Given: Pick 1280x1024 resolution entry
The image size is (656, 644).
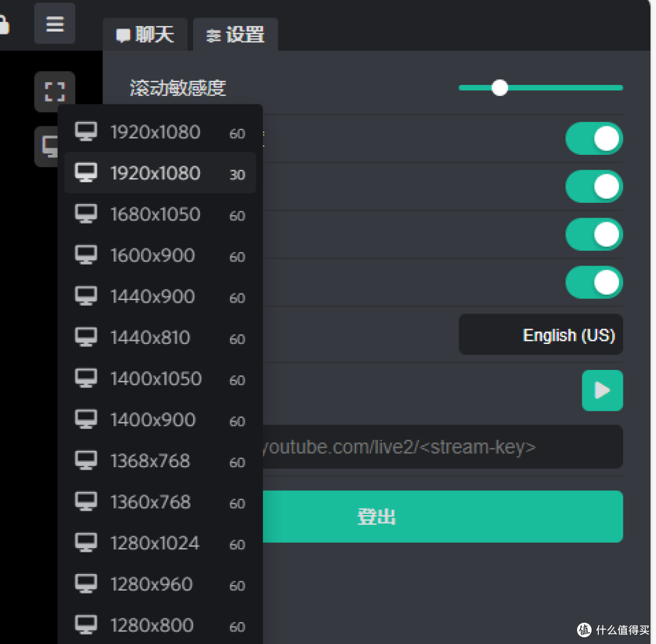Looking at the screenshot, I should (160, 543).
